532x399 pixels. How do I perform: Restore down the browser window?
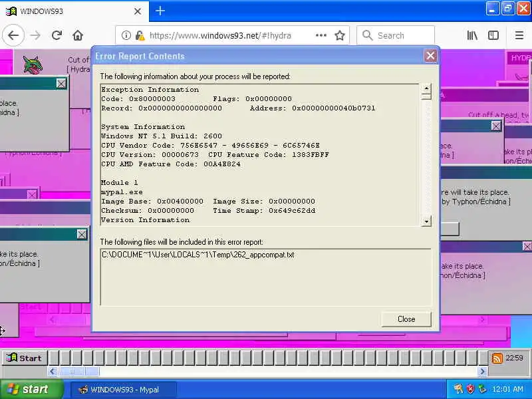click(507, 9)
